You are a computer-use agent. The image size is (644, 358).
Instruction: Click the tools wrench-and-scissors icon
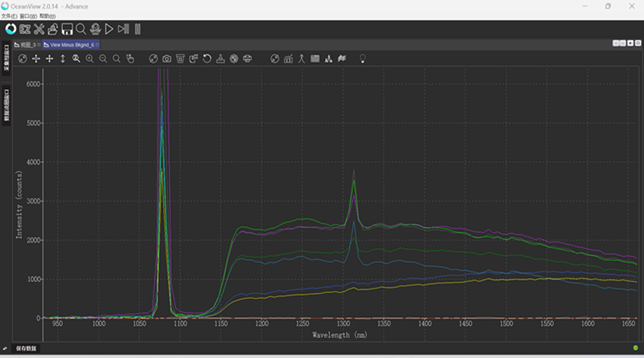click(39, 29)
